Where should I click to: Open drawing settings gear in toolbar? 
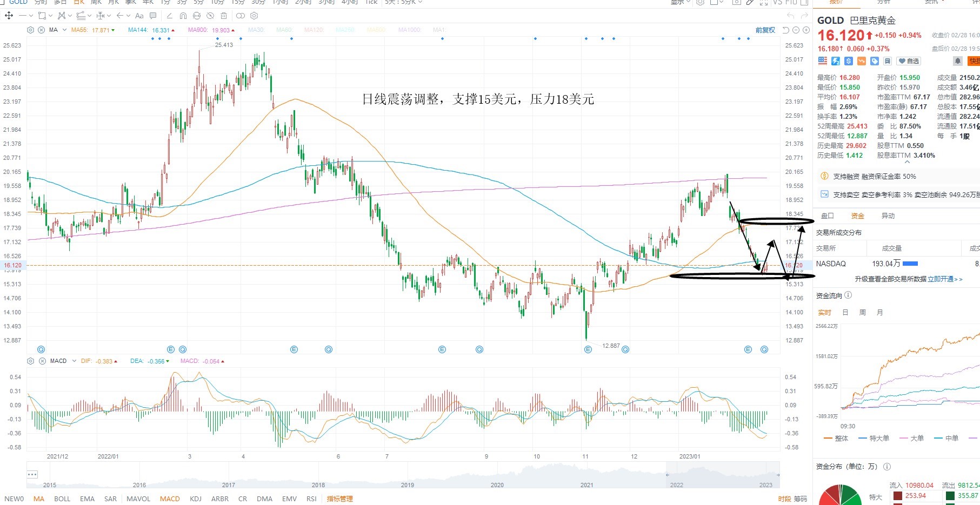coord(254,16)
